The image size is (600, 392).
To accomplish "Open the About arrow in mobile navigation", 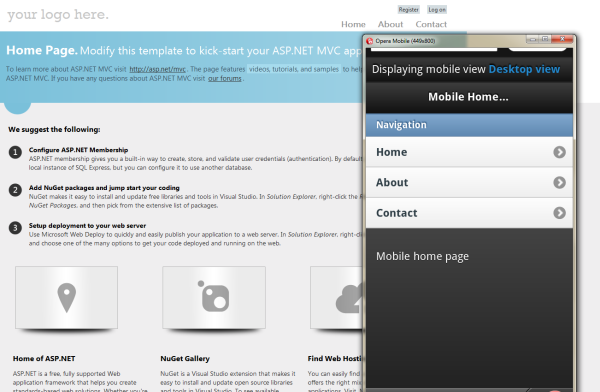I will [x=559, y=182].
